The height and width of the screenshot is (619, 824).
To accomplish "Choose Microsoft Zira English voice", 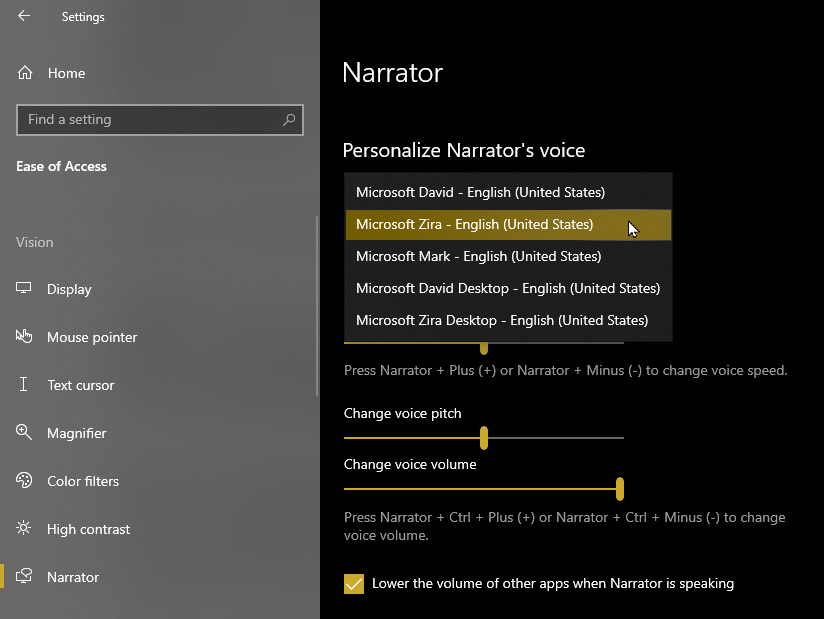I will [x=508, y=224].
